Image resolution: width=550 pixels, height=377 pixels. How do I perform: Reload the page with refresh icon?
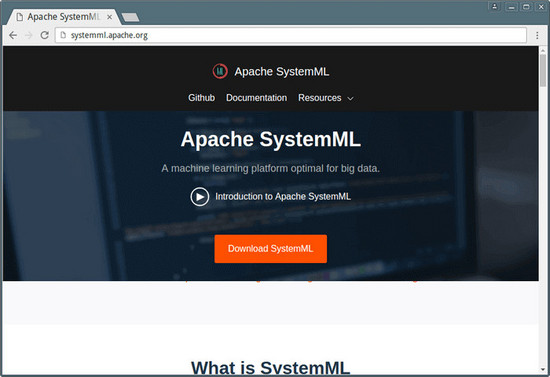click(x=45, y=35)
